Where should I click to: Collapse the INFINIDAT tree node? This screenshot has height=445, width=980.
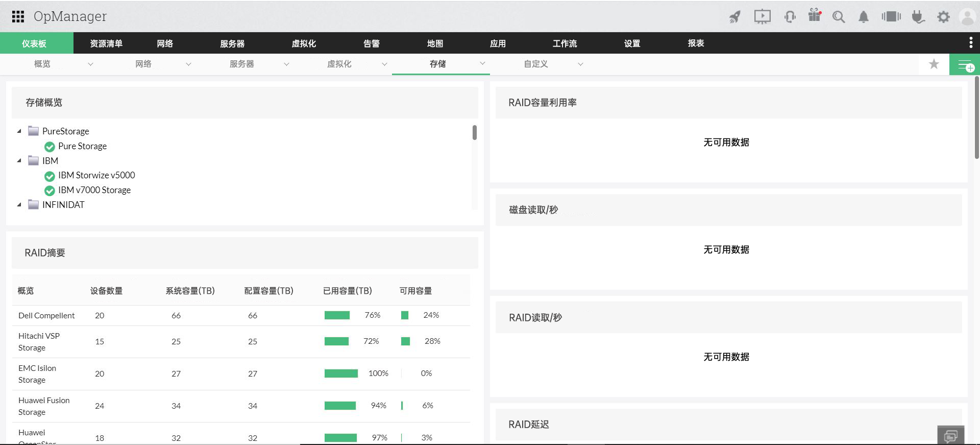click(19, 205)
